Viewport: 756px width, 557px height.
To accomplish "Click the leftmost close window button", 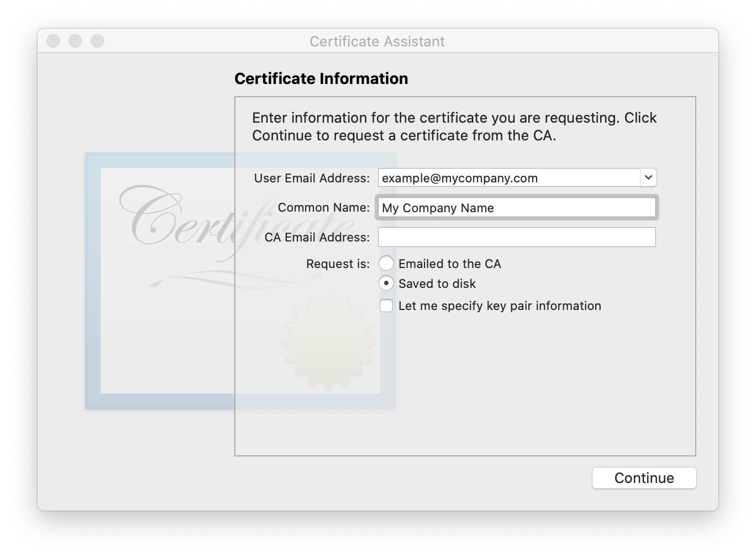I will click(53, 41).
